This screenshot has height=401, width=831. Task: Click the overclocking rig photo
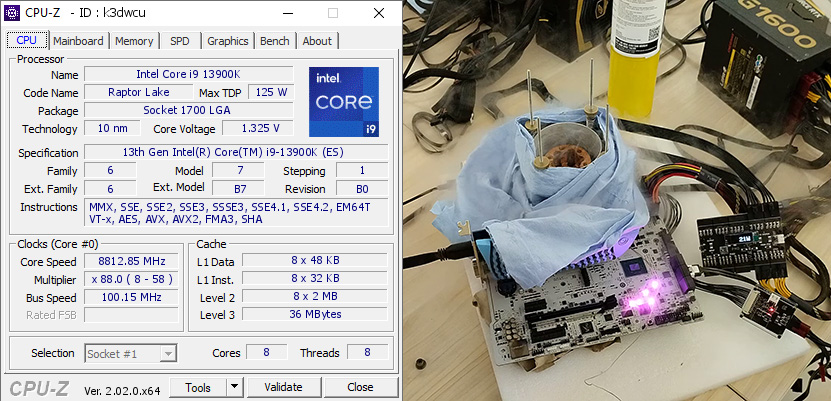(x=616, y=200)
